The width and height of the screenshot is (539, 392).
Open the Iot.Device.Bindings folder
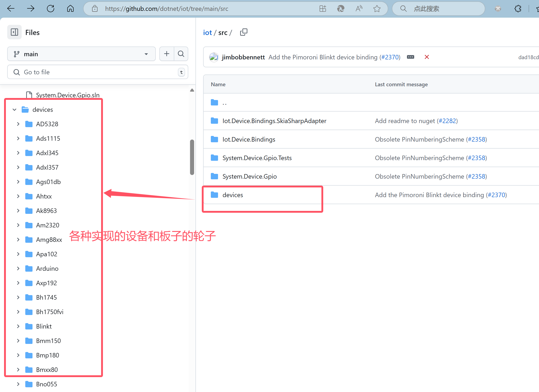tap(249, 139)
